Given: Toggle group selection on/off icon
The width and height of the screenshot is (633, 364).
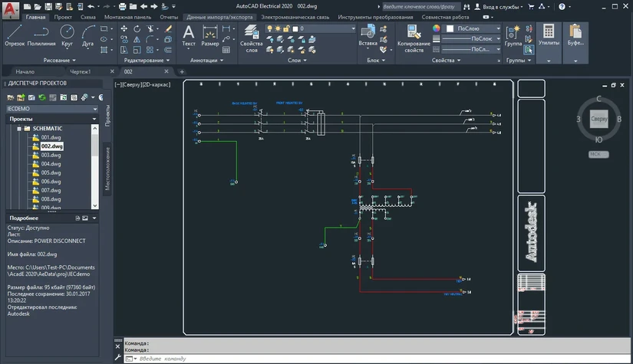Looking at the screenshot, I should pyautogui.click(x=529, y=50).
